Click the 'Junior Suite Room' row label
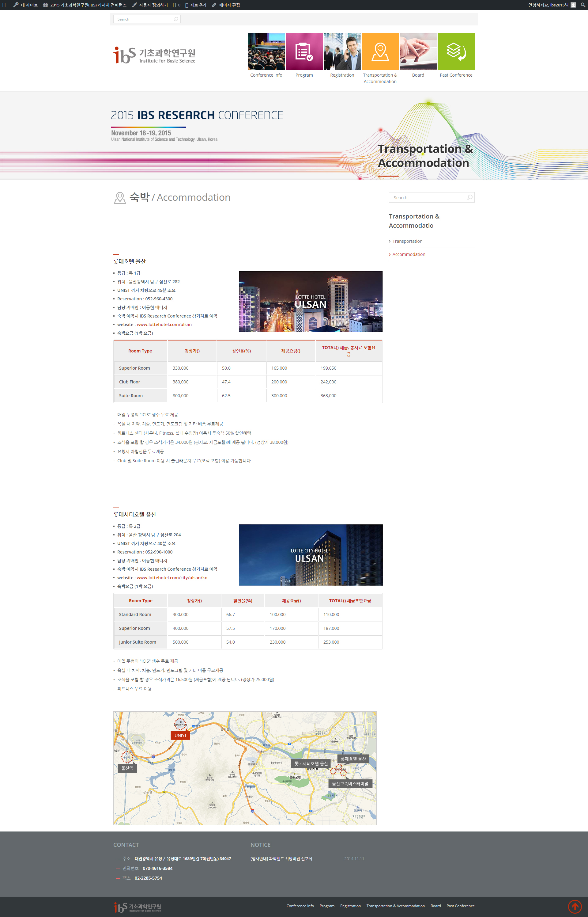This screenshot has height=917, width=588. click(141, 642)
